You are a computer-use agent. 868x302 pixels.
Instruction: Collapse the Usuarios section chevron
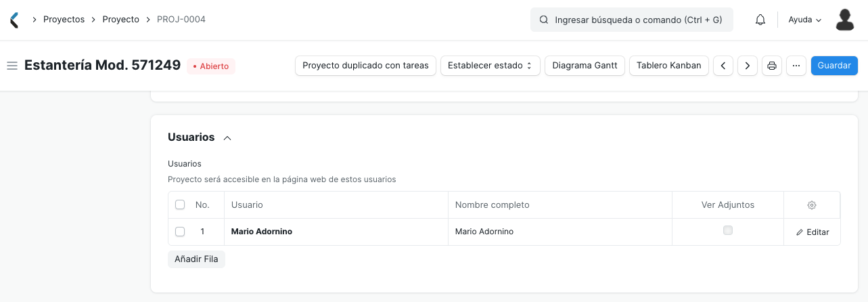point(227,137)
